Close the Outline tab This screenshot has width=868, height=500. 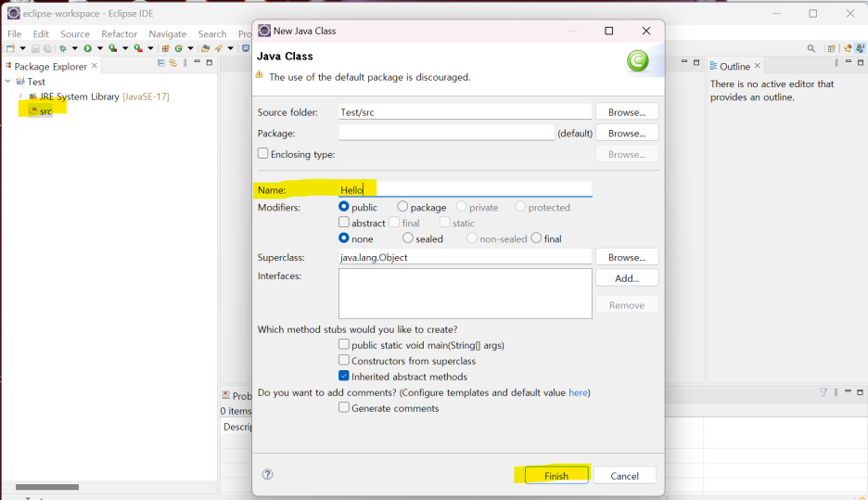tap(757, 65)
